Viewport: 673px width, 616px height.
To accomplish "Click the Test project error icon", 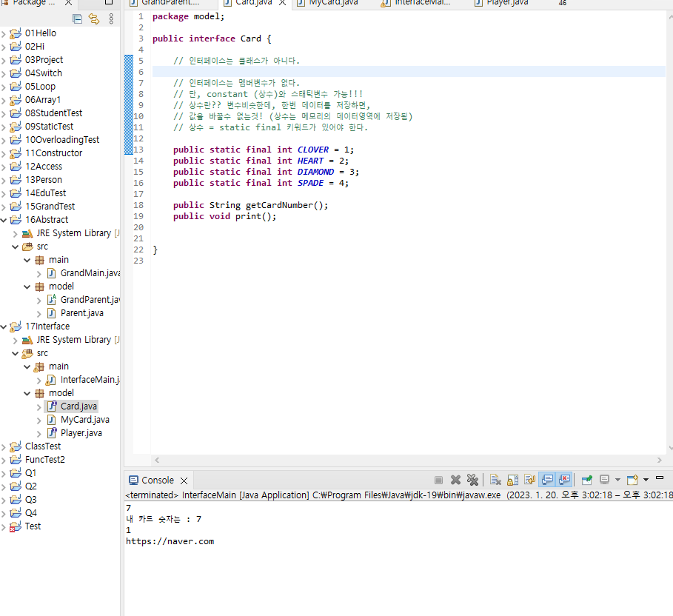I will point(16,526).
